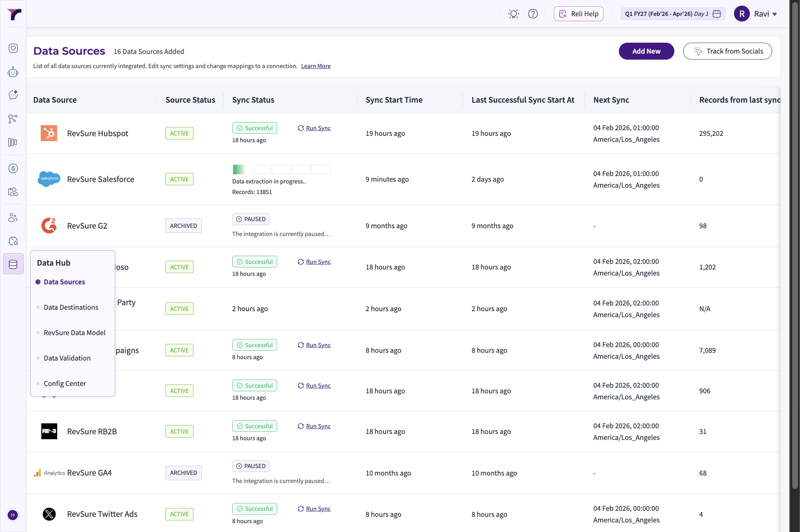Click Track from Socials button
The image size is (800, 532).
(x=727, y=51)
